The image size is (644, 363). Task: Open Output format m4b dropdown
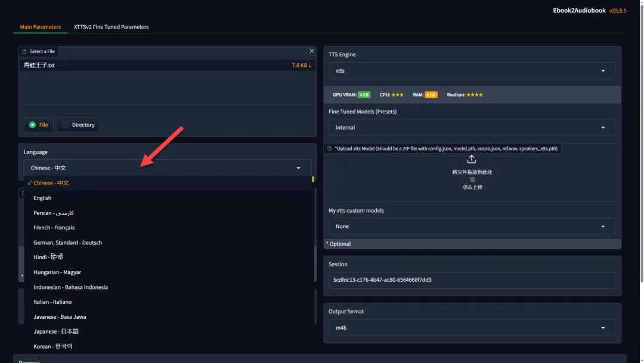472,328
